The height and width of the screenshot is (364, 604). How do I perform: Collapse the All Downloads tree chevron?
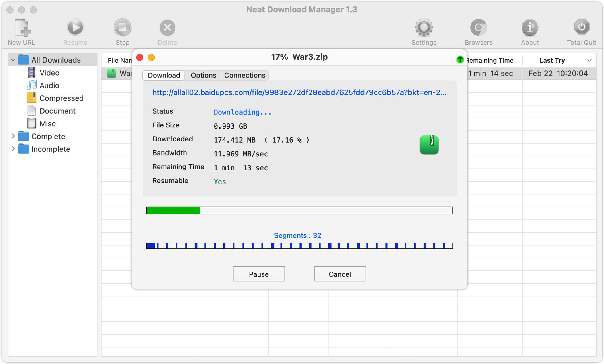tap(13, 60)
